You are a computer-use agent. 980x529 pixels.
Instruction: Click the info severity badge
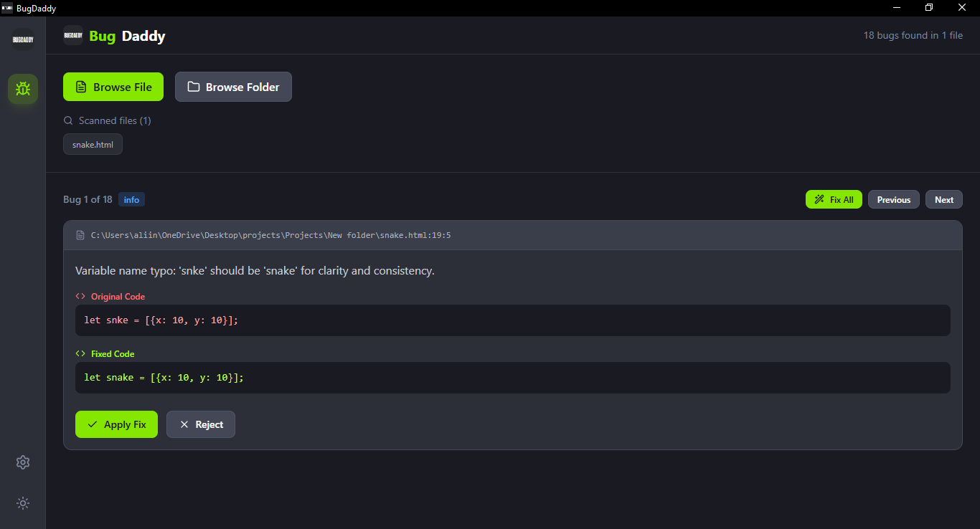click(x=131, y=200)
